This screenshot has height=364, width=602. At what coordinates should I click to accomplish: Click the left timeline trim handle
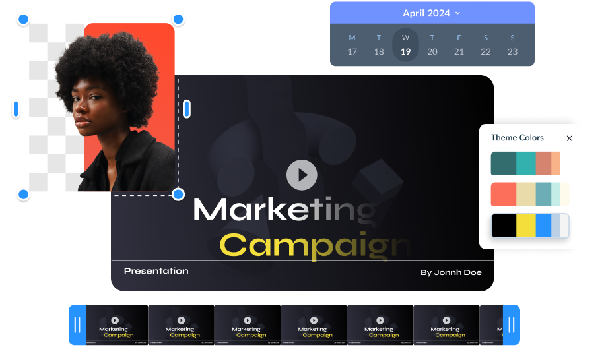(77, 325)
